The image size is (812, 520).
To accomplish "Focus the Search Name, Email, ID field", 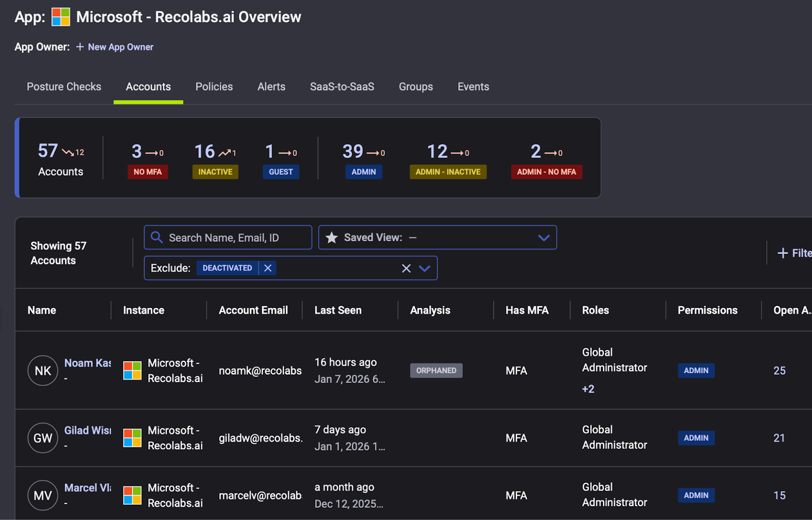I will 228,237.
